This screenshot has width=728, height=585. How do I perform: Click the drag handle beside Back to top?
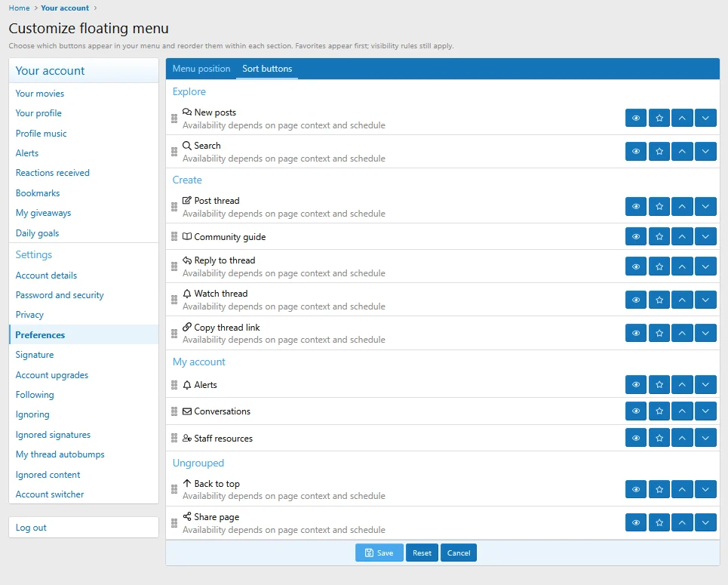[174, 489]
